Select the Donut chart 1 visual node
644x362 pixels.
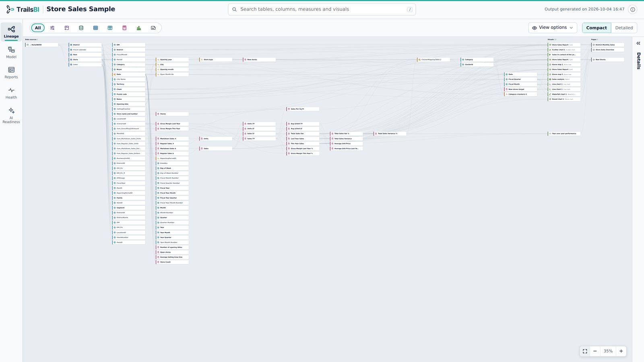coord(564,99)
